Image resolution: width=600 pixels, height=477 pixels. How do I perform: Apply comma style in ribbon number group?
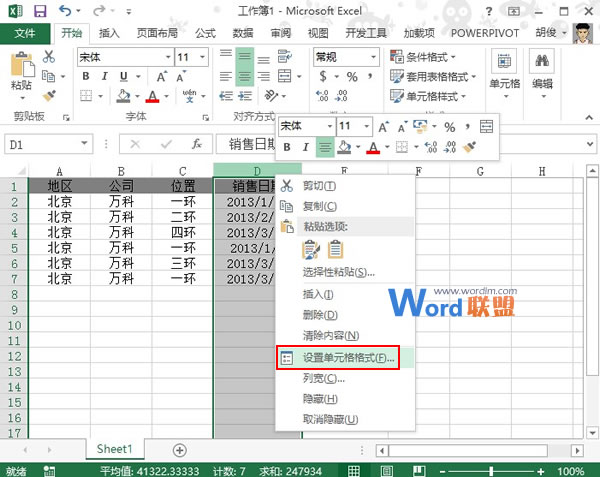coord(370,76)
